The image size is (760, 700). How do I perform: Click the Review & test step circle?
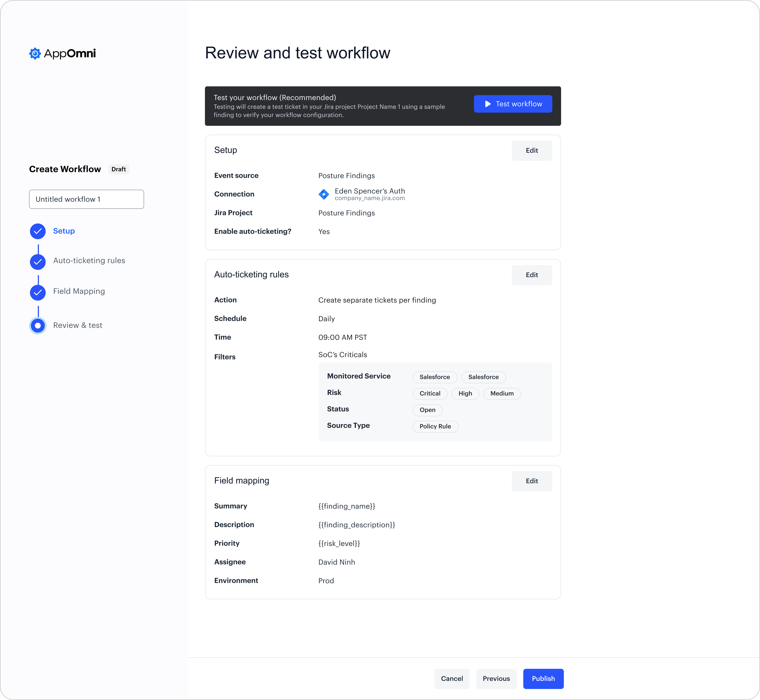[x=38, y=325]
